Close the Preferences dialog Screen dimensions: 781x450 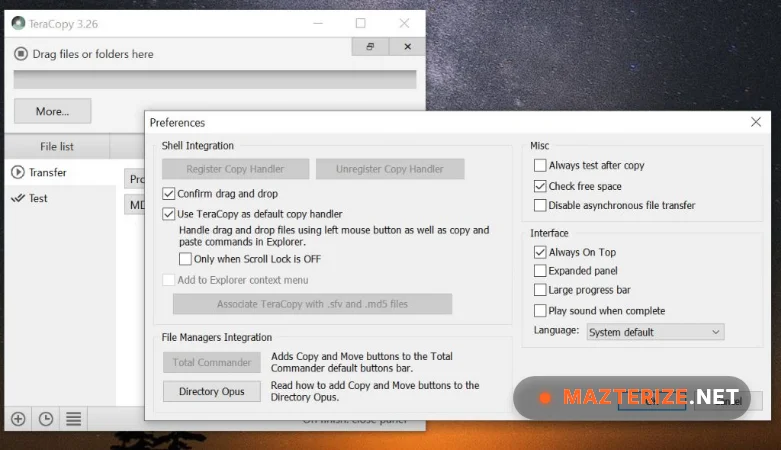756,122
